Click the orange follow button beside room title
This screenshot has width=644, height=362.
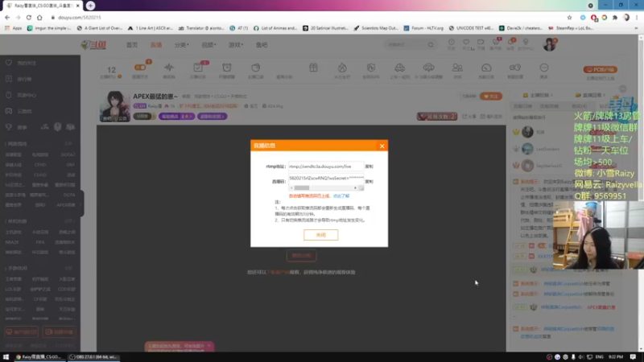click(x=491, y=97)
